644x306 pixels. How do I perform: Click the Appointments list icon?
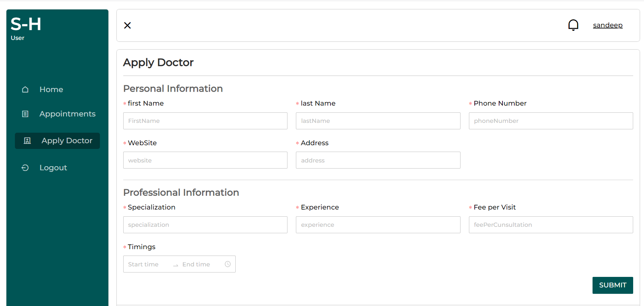[25, 114]
